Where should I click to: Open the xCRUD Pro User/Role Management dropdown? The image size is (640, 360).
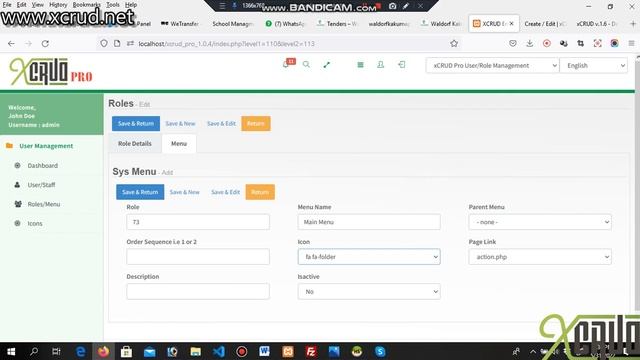coord(492,65)
